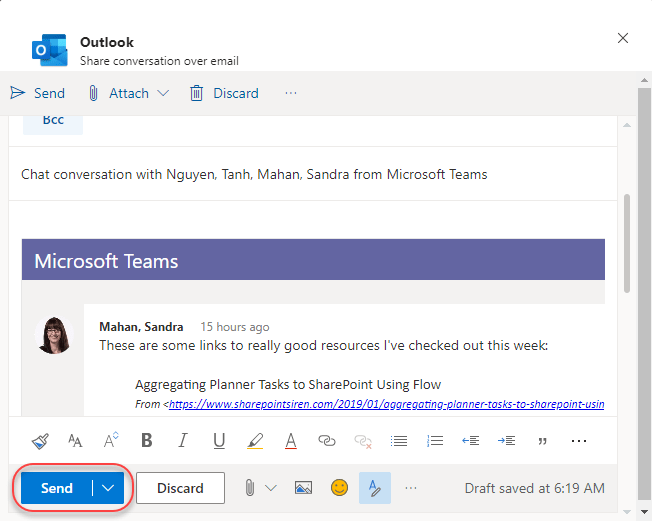Insert a quote block

(x=543, y=440)
